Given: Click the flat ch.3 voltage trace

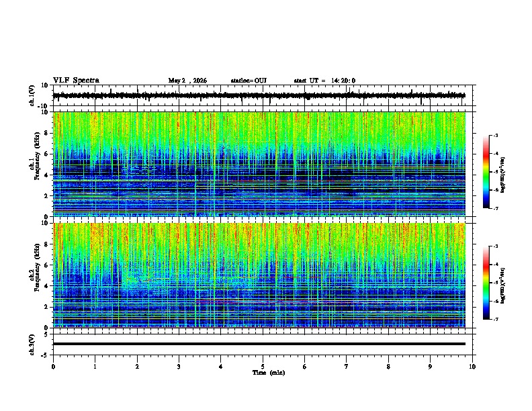Looking at the screenshot, I should [259, 344].
